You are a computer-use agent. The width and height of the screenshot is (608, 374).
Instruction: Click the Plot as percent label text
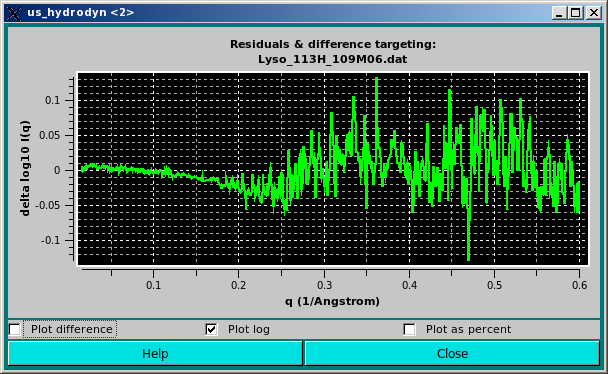tap(468, 329)
